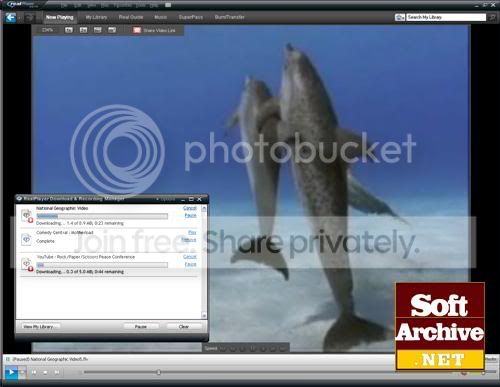This screenshot has height=387, width=500.
Task: Click the Search My Library field
Action: click(x=446, y=17)
